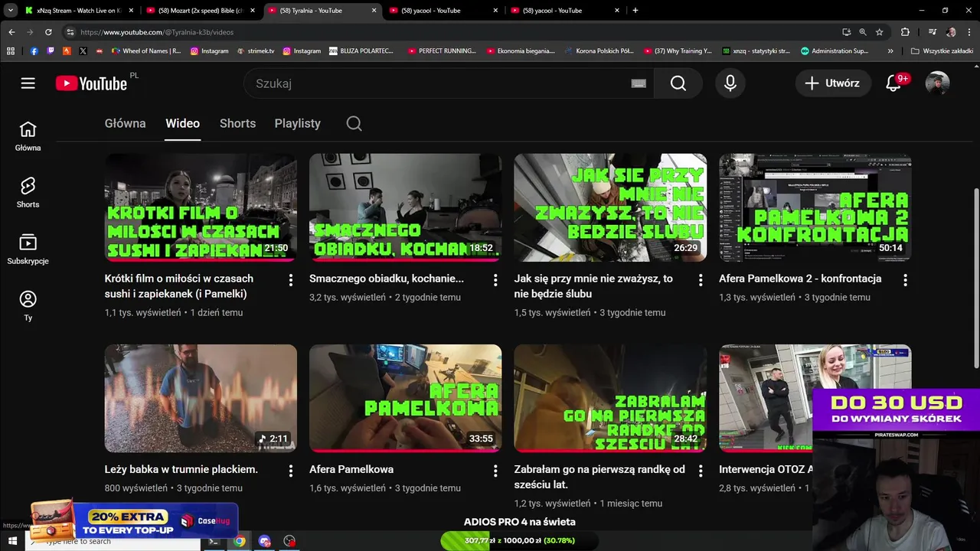Open the Ty section in the sidebar
The image size is (980, 551).
pos(28,306)
